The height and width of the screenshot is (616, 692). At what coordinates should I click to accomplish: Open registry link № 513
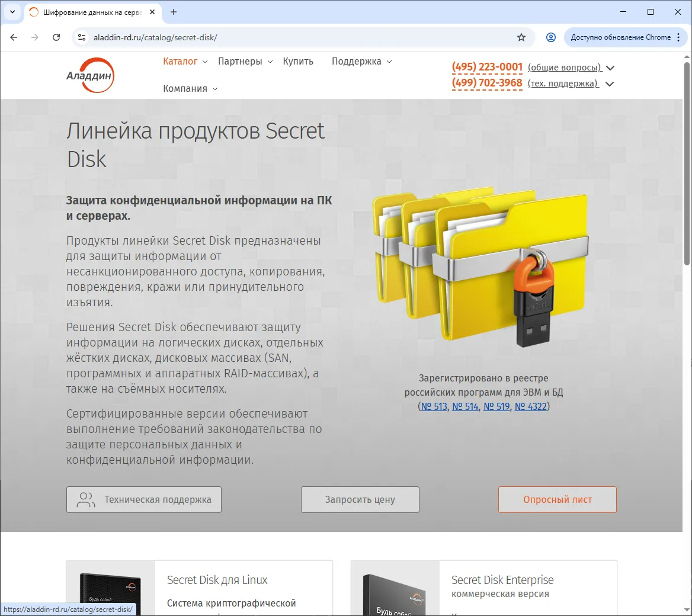pos(434,406)
